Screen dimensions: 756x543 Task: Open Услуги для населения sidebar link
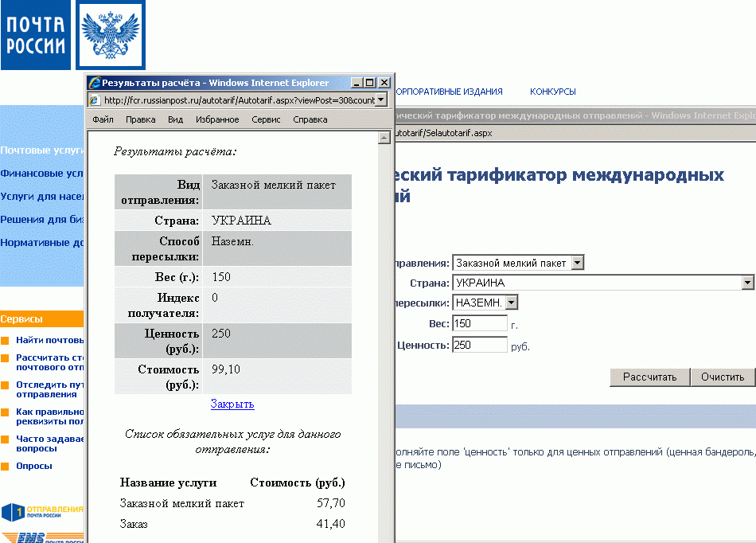42,197
